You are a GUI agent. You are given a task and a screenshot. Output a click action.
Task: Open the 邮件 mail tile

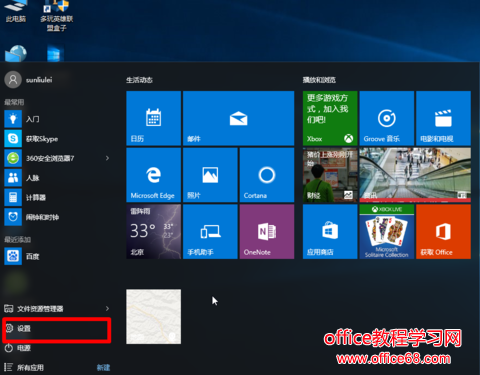tap(238, 118)
